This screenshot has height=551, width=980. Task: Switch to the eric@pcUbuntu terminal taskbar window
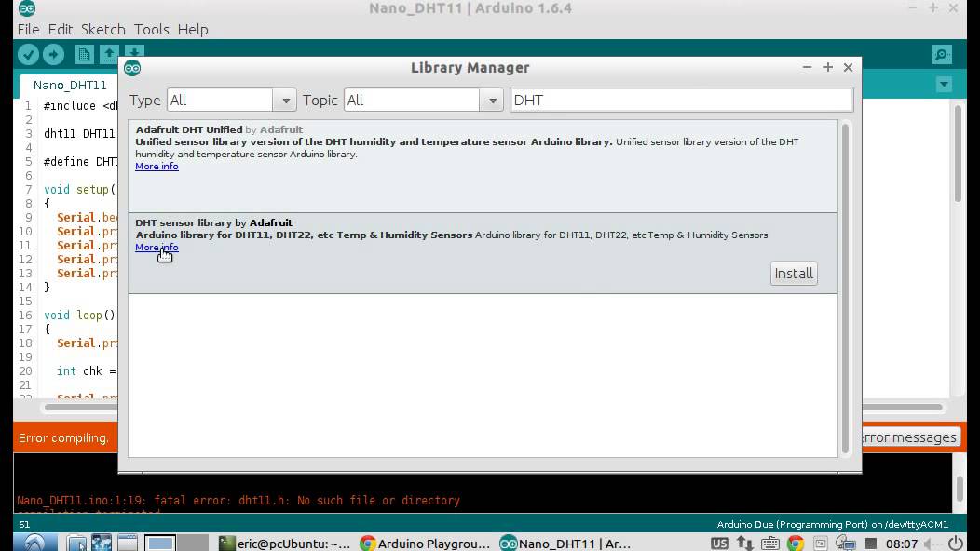pyautogui.click(x=284, y=544)
